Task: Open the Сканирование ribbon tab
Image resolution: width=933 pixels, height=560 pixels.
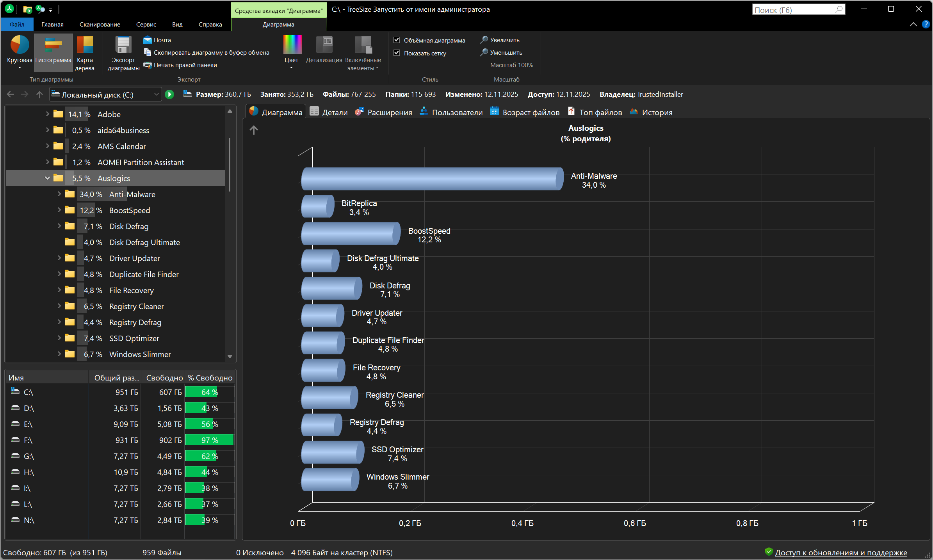Action: pos(100,25)
